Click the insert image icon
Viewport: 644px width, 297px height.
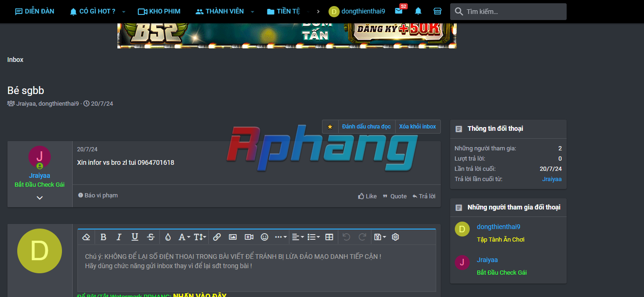[x=233, y=237]
